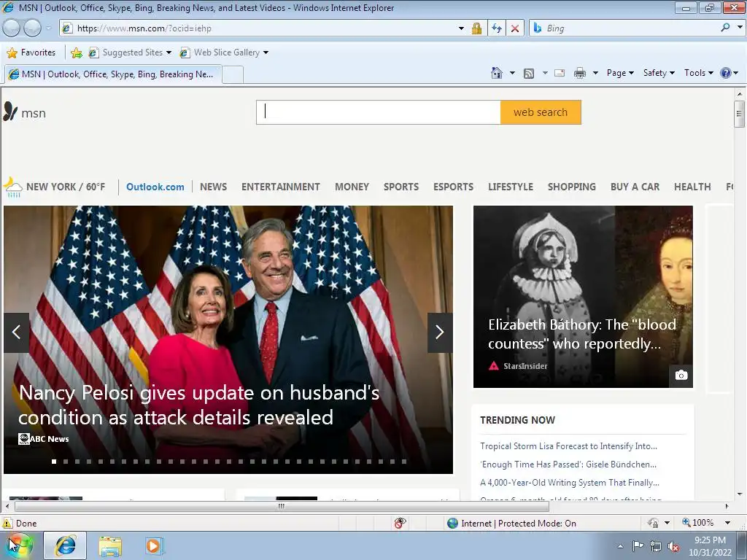747x560 pixels.
Task: Click the first carousel slide dot
Action: tap(54, 462)
